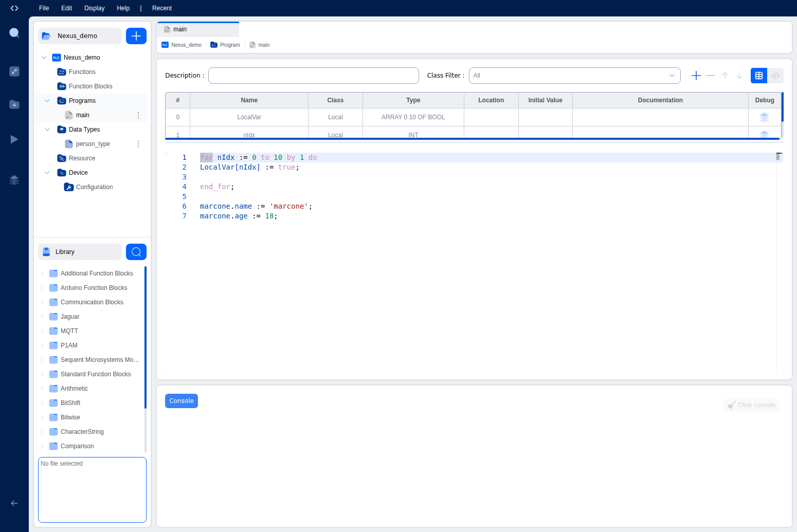Click the blue plus create button
This screenshot has width=797, height=532.
(x=136, y=36)
